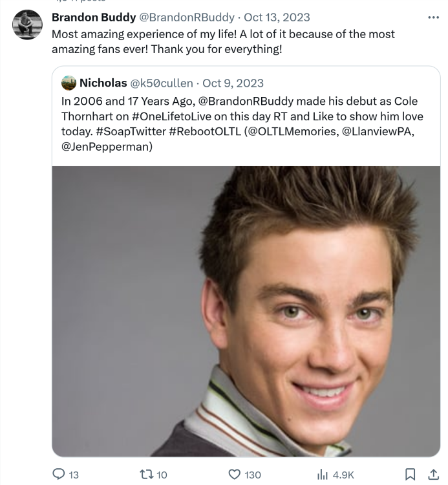Bookmark this tweet
The width and height of the screenshot is (448, 485).
409,474
